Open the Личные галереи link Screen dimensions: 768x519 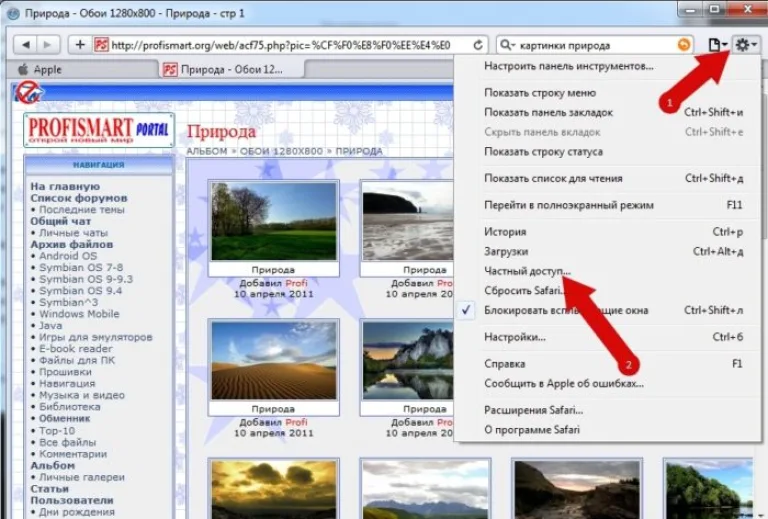tap(82, 477)
